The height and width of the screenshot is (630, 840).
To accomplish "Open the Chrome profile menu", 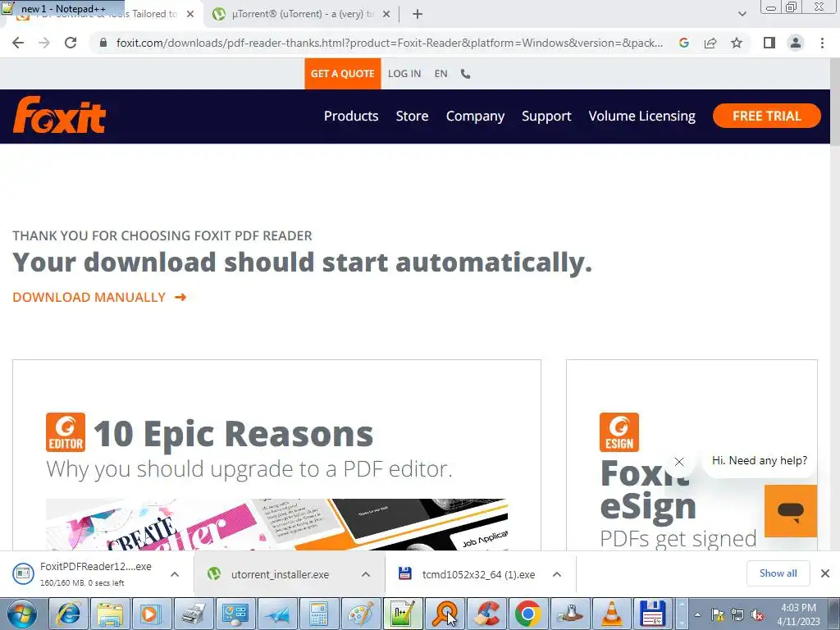I will [796, 43].
